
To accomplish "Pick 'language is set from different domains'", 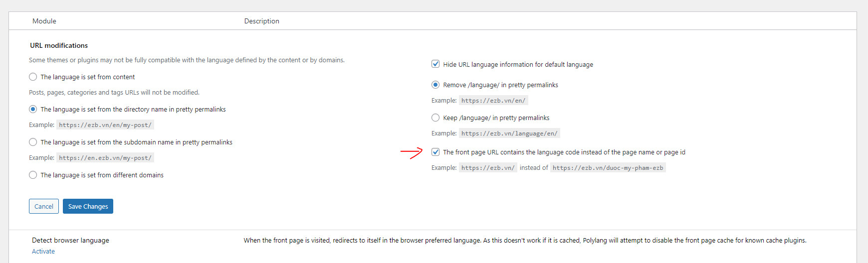I will coord(33,175).
